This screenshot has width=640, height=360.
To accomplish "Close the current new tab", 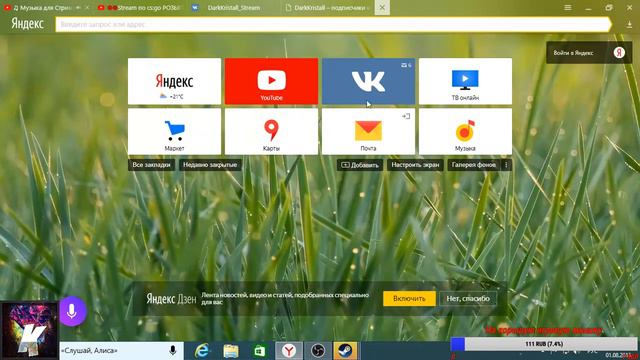I will click(382, 7).
